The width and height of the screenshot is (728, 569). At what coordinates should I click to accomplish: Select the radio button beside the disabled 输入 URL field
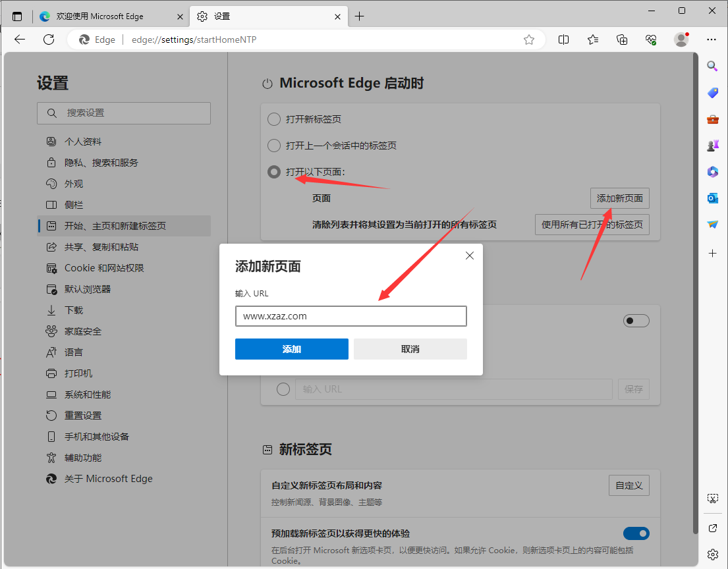283,389
